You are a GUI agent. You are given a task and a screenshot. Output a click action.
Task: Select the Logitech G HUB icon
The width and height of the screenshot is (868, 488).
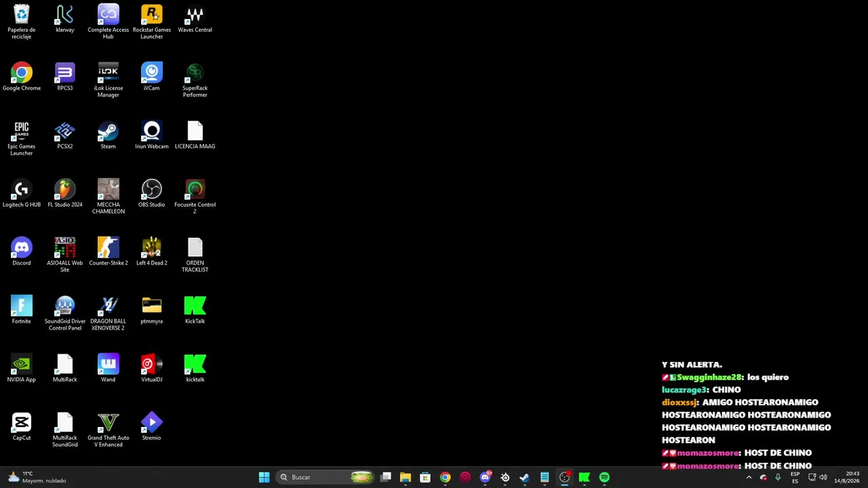tap(22, 194)
